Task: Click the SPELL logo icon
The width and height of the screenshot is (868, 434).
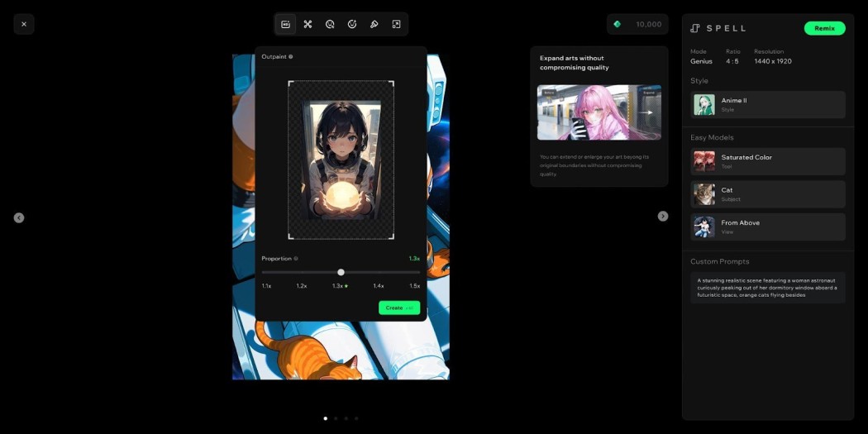Action: [x=695, y=28]
